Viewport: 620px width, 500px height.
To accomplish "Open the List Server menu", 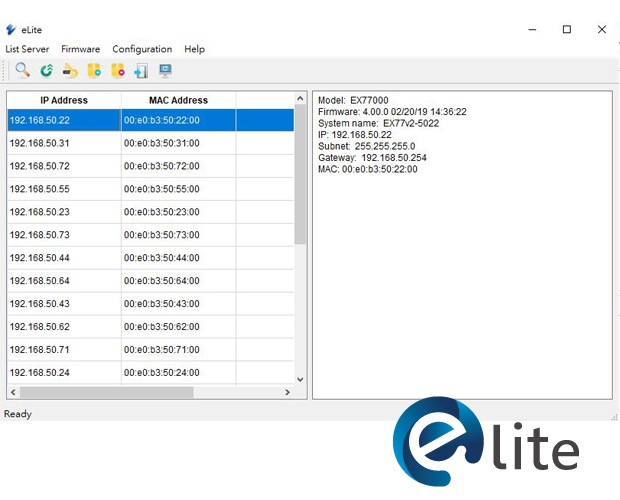I will coord(27,49).
